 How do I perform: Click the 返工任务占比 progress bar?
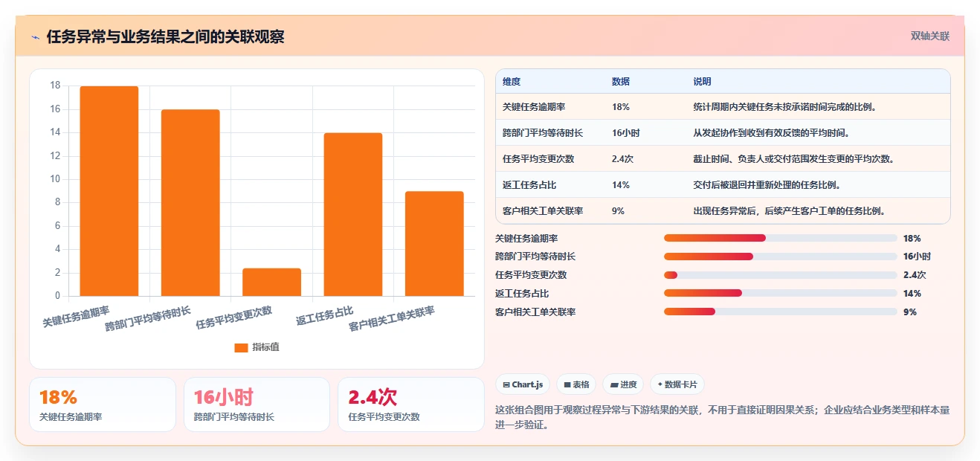click(780, 294)
